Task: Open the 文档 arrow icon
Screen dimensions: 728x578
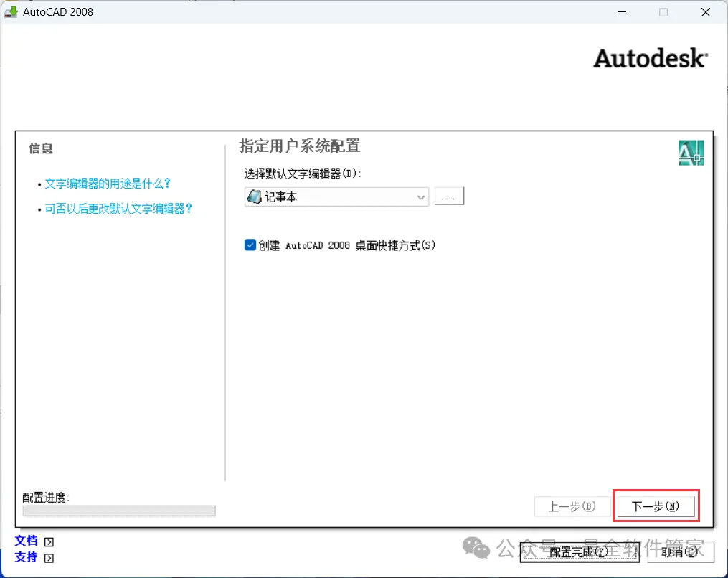Action: point(49,542)
